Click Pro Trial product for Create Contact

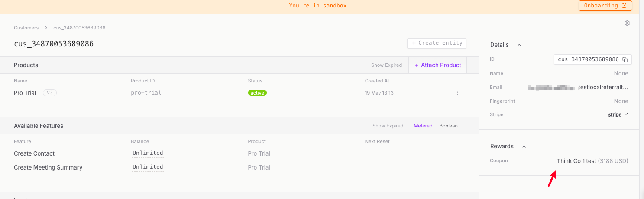[x=259, y=153]
